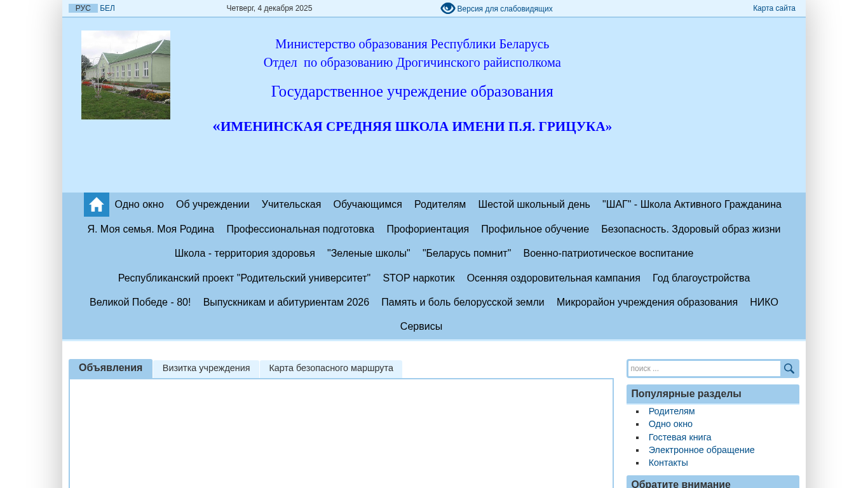Viewport: 868px width, 488px height.
Task: Click the school building photo
Action: pos(126,75)
